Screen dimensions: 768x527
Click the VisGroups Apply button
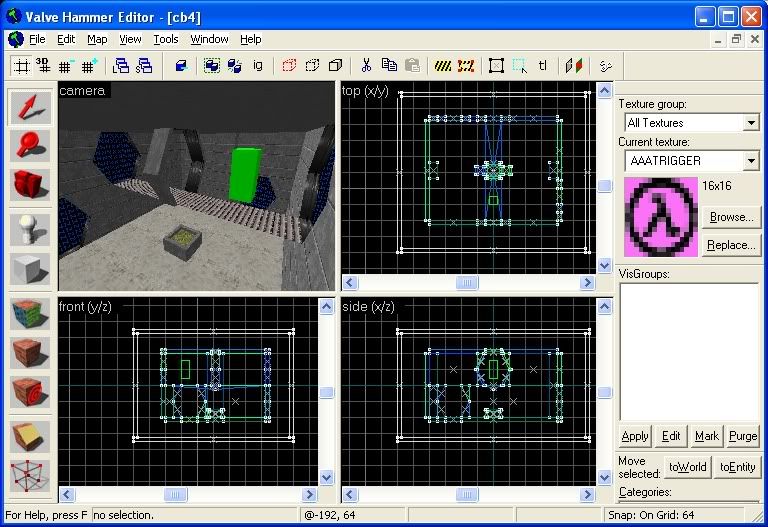(635, 436)
